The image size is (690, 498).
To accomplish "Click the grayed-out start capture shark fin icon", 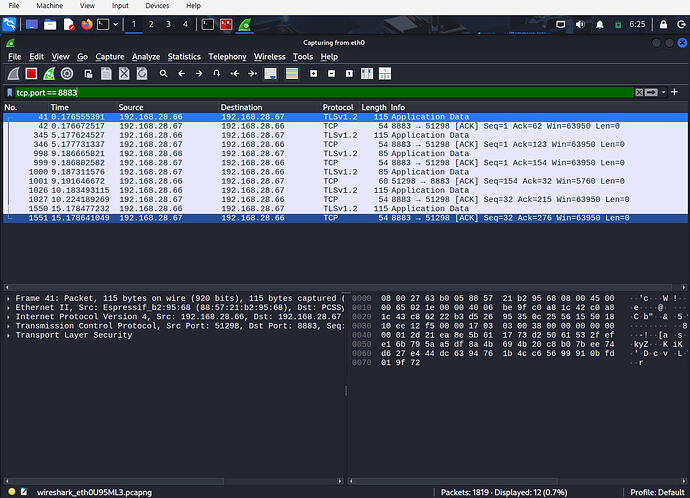I will tap(14, 73).
